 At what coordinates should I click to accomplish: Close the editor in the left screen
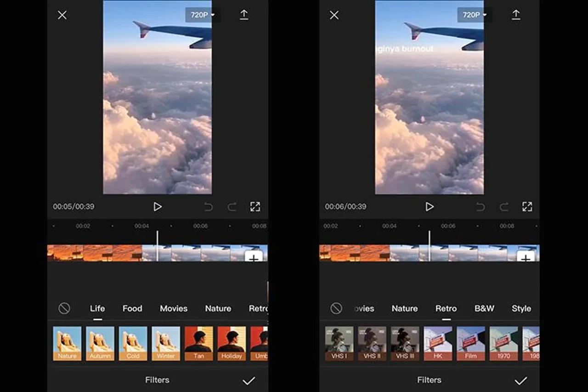(62, 15)
